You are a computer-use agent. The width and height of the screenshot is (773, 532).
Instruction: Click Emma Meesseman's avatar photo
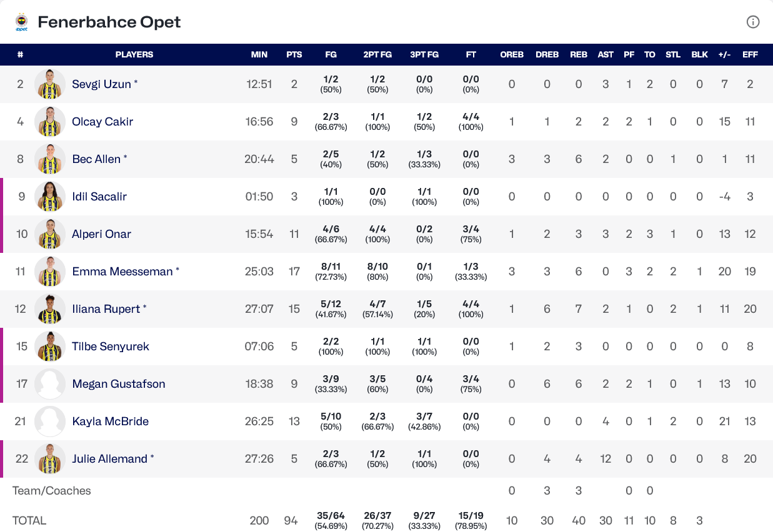[x=50, y=272]
